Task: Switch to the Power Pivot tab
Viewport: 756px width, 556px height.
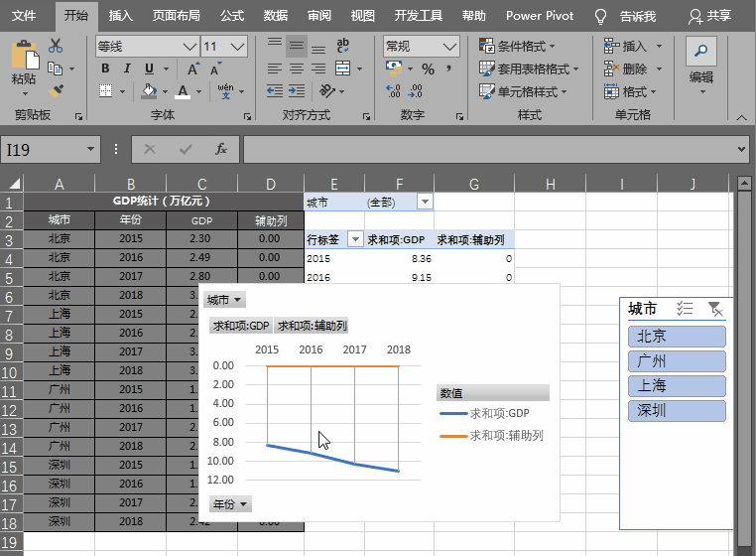Action: tap(540, 16)
